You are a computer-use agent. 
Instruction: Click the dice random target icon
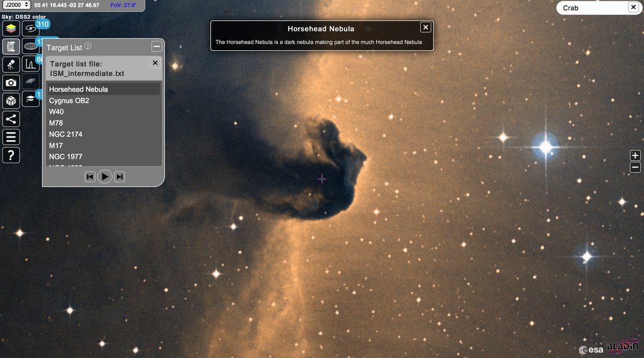click(11, 100)
